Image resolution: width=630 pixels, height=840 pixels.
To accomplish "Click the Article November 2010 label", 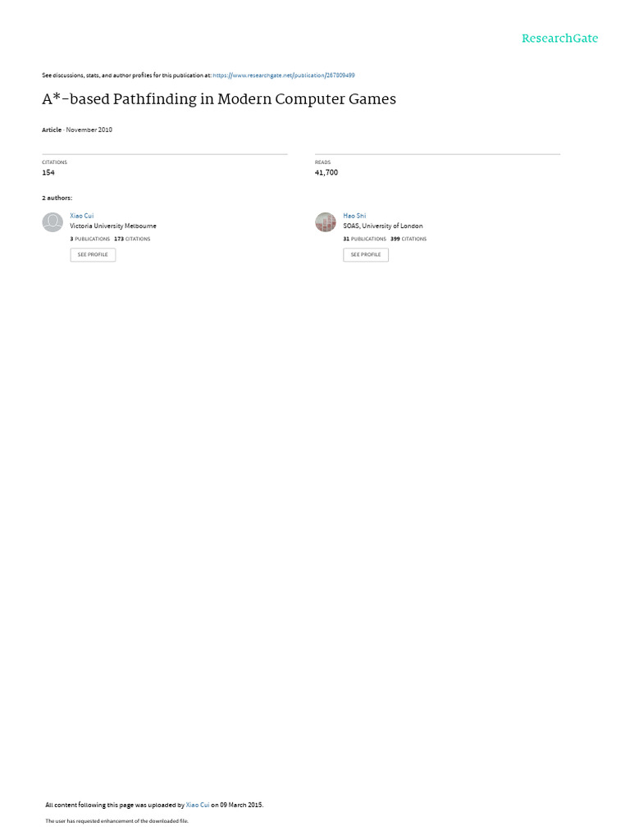I will [77, 130].
